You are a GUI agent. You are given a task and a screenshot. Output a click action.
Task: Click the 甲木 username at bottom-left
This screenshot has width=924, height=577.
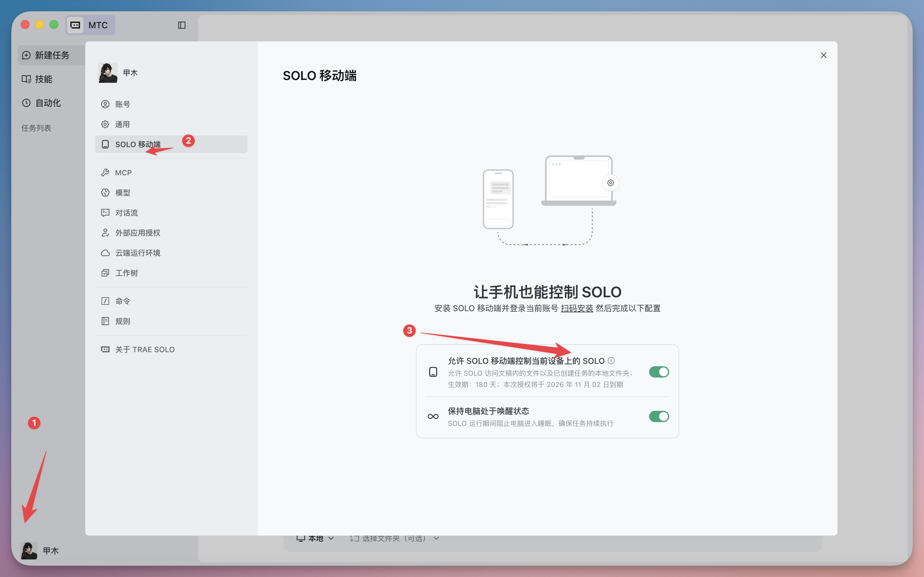[51, 551]
